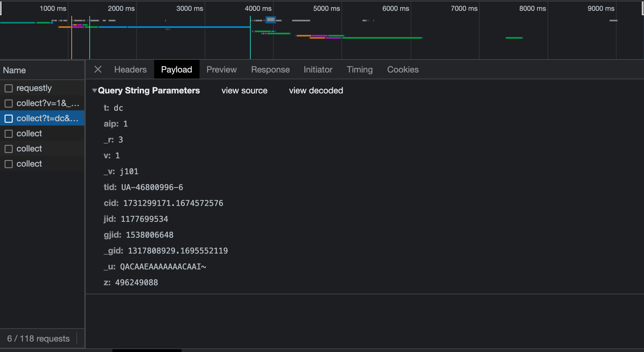Screen dimensions: 644x352
Task: Click the v parameter row
Action: coord(112,155)
